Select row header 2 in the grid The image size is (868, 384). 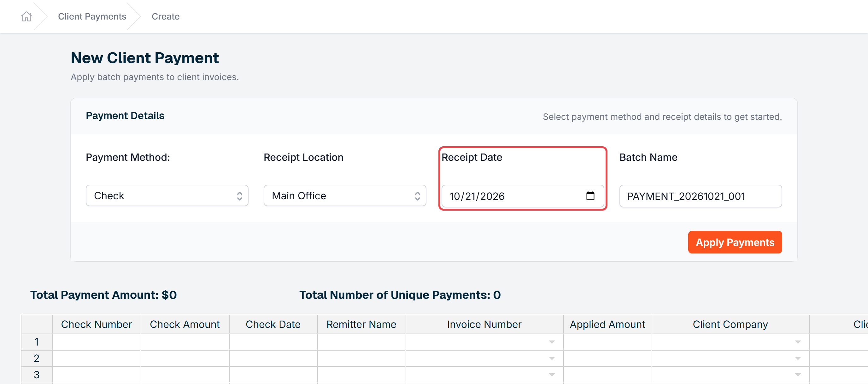tap(37, 358)
